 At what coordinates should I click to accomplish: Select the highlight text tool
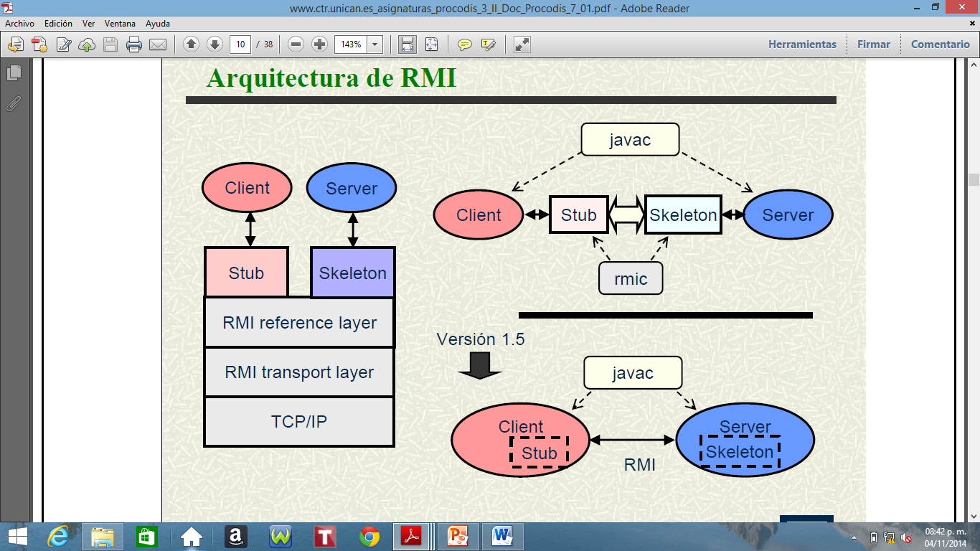click(x=486, y=44)
